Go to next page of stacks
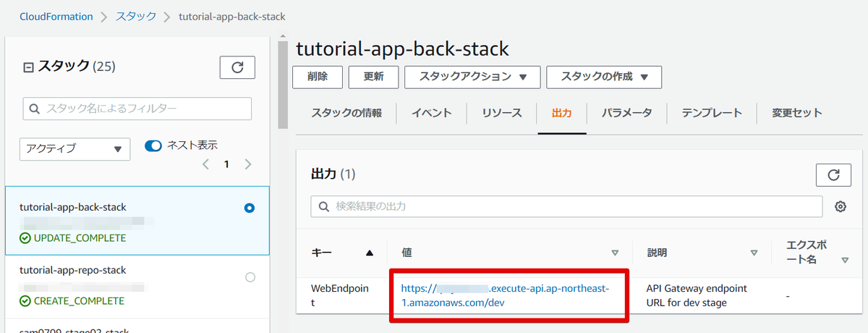 click(248, 164)
